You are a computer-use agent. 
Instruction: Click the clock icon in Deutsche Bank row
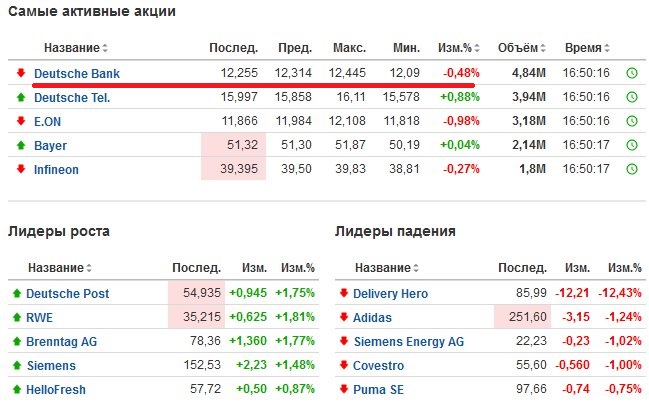coord(632,73)
